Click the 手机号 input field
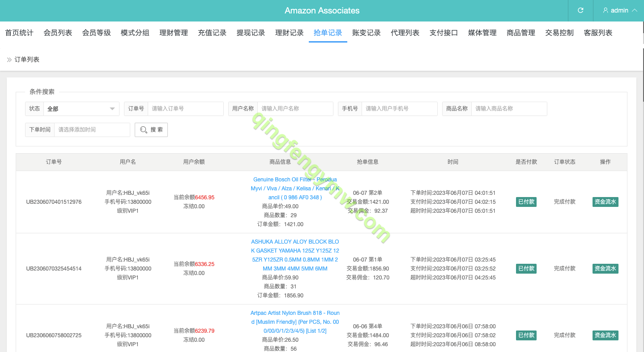 [x=400, y=109]
